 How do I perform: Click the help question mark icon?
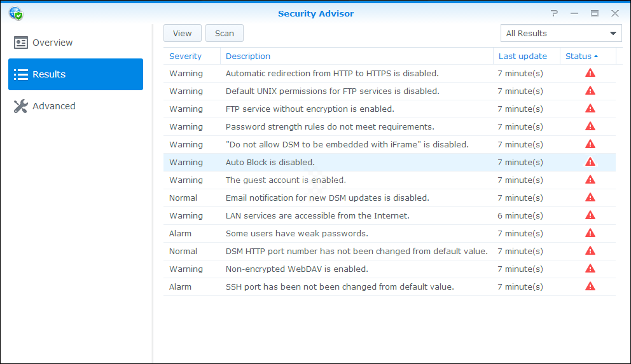click(554, 13)
